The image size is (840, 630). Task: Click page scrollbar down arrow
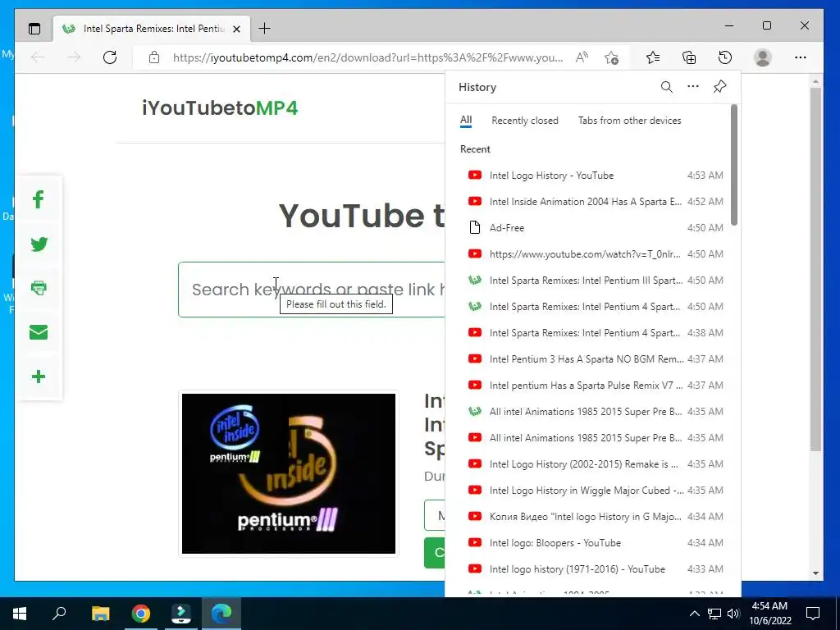[815, 573]
